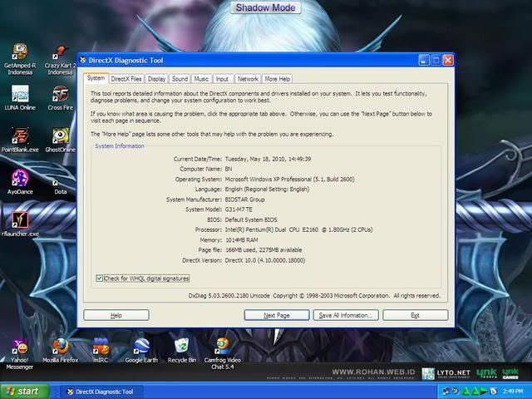Click the Shadow Mode button at top

[266, 7]
